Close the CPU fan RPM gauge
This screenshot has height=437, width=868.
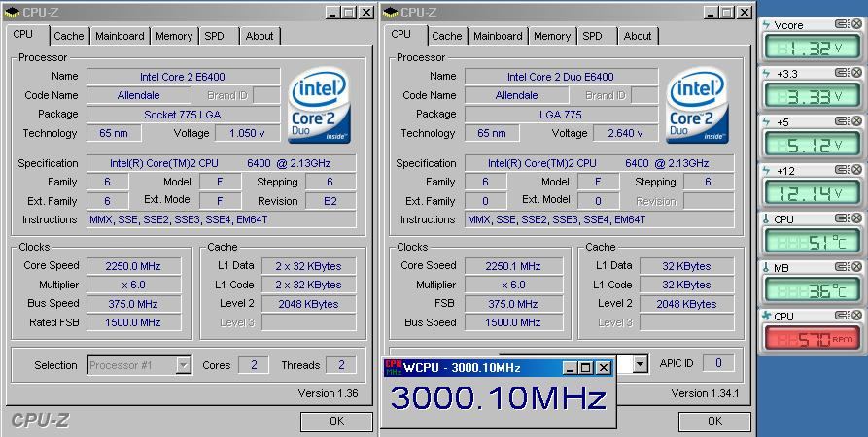(856, 316)
